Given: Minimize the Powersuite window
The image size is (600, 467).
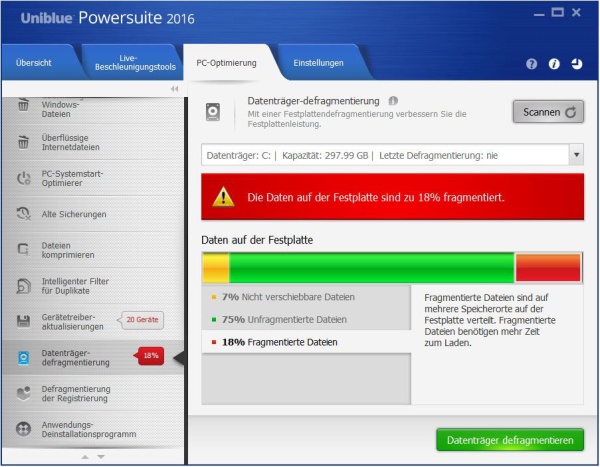Looking at the screenshot, I should [x=539, y=14].
